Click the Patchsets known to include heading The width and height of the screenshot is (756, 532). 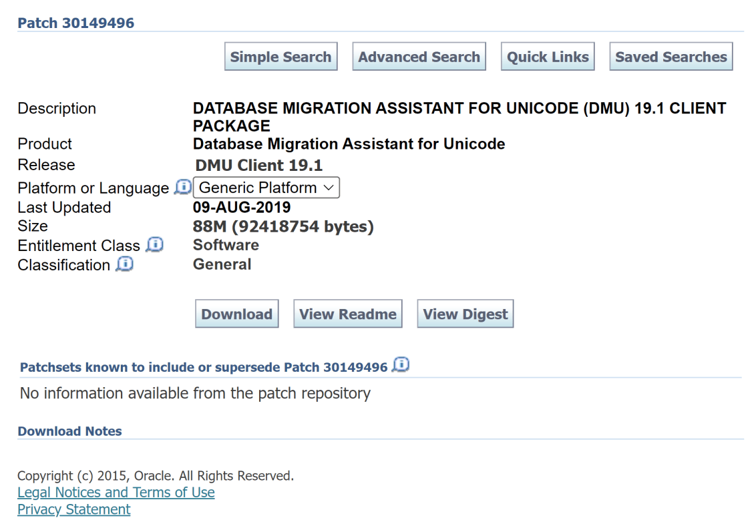coord(204,368)
